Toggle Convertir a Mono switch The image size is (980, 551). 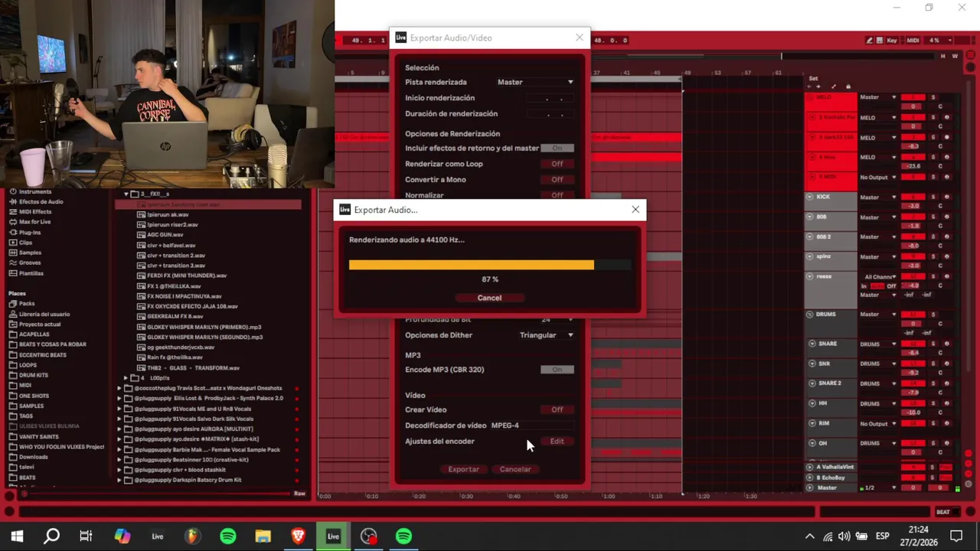(557, 180)
